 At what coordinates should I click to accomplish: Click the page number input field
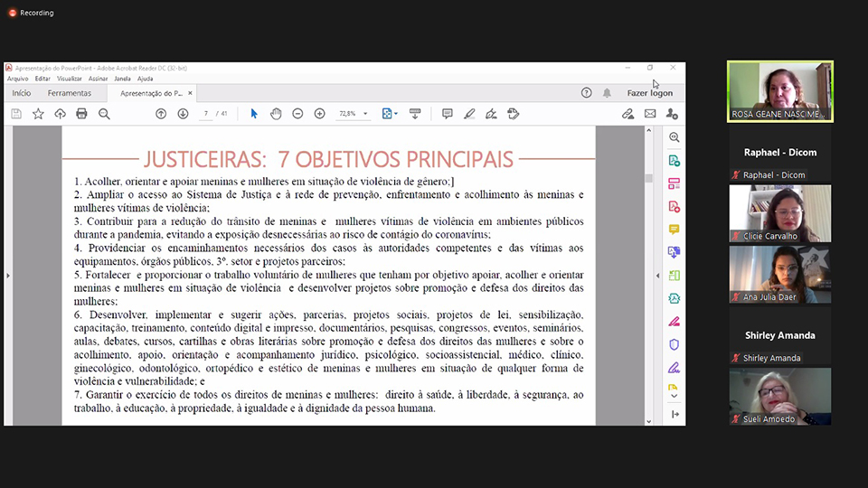pyautogui.click(x=207, y=114)
